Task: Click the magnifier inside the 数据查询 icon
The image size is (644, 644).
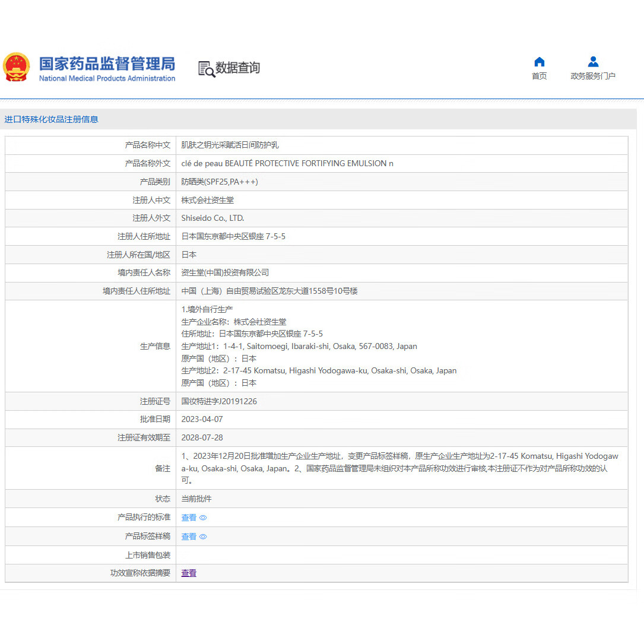Action: pos(208,72)
